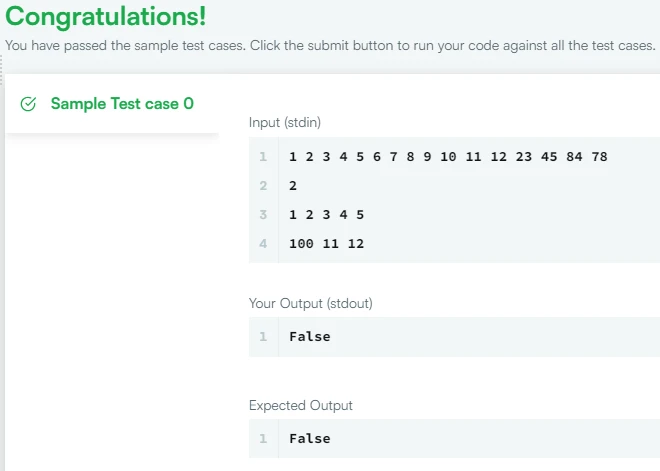Click the False value under Expected Output
Screen dimensions: 660x471
(x=309, y=439)
